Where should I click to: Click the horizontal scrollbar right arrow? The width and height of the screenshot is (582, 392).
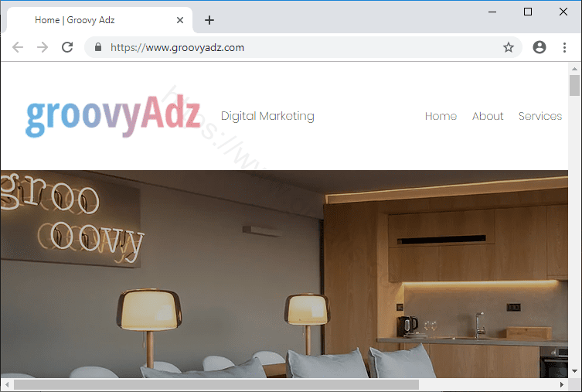(562, 384)
